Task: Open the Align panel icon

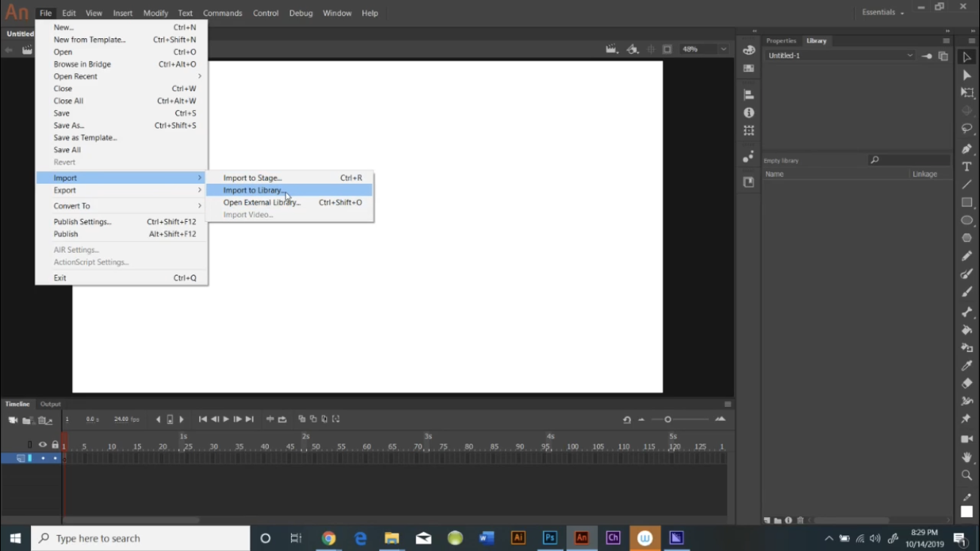Action: (x=749, y=95)
